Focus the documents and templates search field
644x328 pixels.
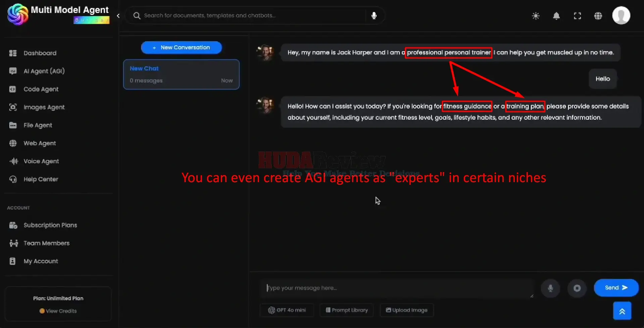click(253, 15)
